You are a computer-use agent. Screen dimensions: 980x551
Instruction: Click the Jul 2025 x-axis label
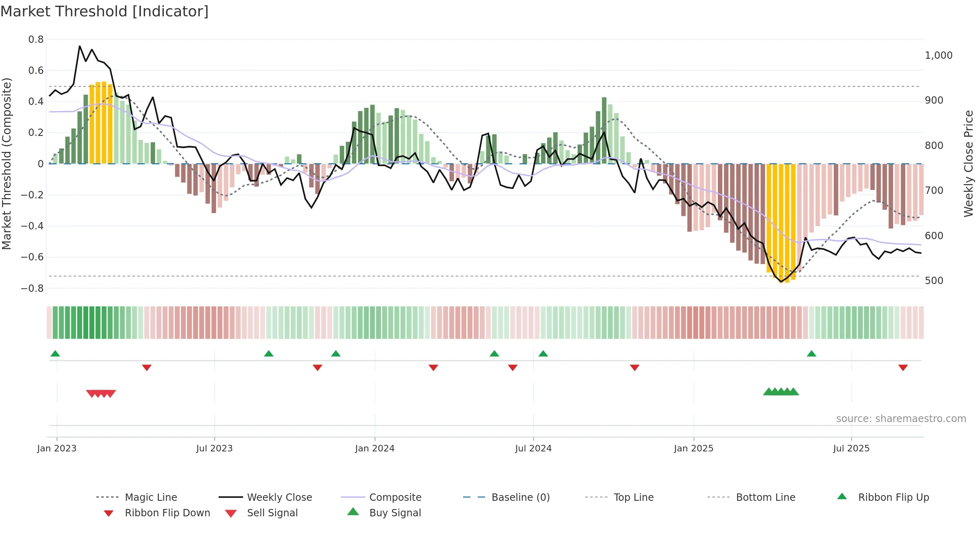pos(851,448)
